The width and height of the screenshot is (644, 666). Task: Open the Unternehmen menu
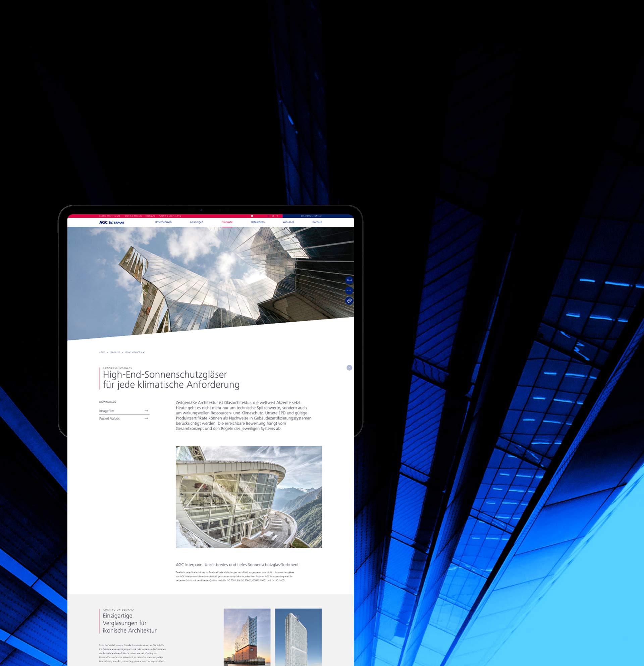tap(163, 222)
